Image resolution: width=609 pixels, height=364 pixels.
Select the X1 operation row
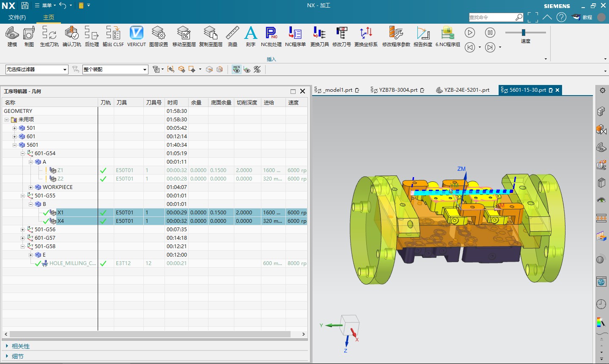[154, 213]
